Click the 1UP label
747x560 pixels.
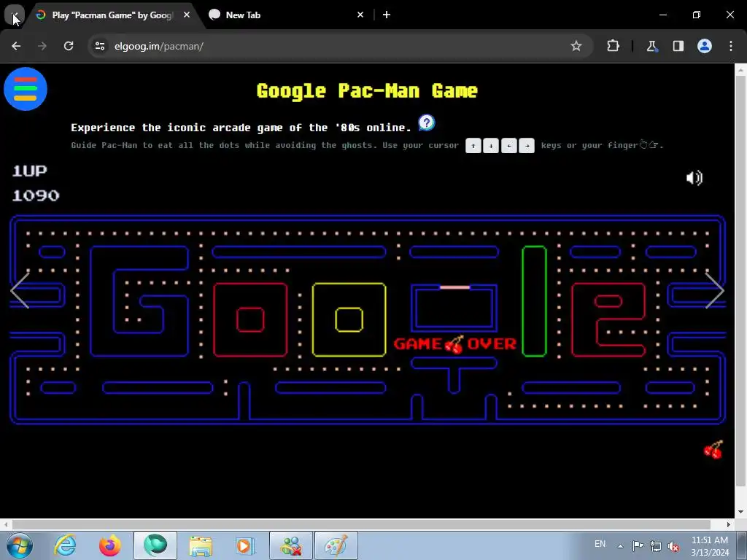point(29,171)
